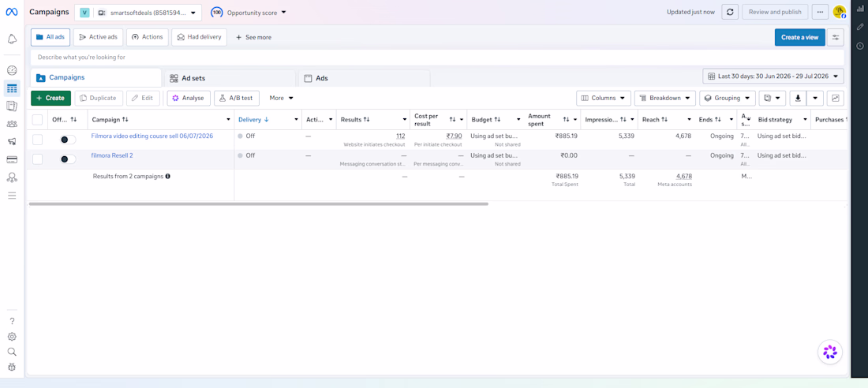Tick checkbox for filmora Resell 2 campaign

click(x=37, y=159)
